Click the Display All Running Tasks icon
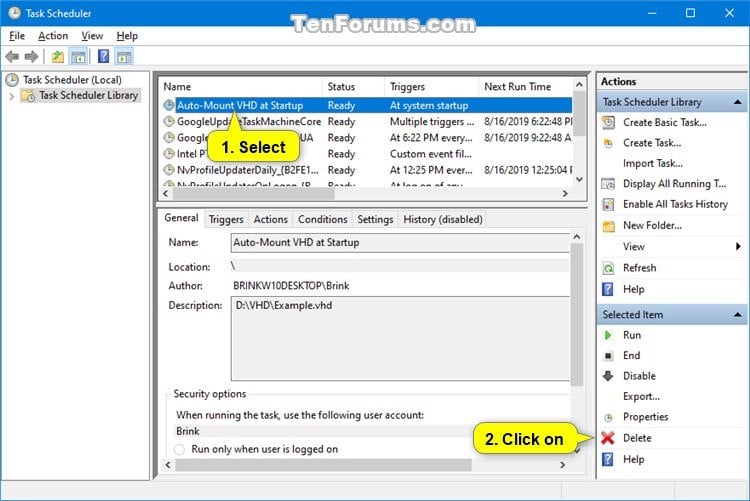 tap(608, 184)
